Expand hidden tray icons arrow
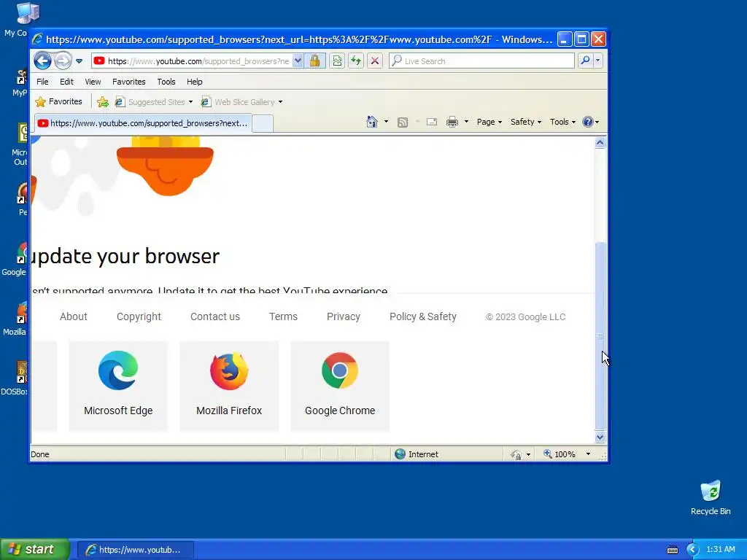 coord(692,550)
